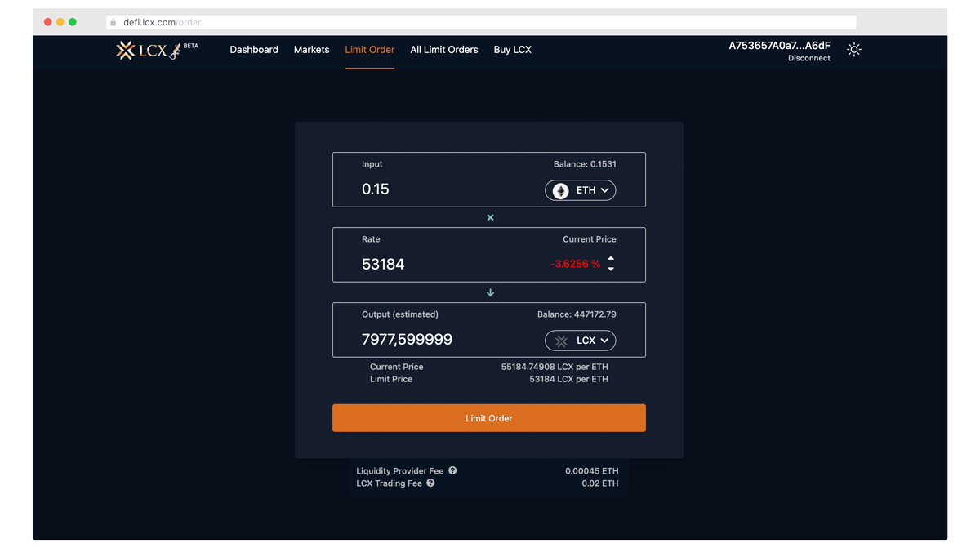This screenshot has height=548, width=980.
Task: Click the 53184 LCX per ETH limit price
Action: point(568,379)
